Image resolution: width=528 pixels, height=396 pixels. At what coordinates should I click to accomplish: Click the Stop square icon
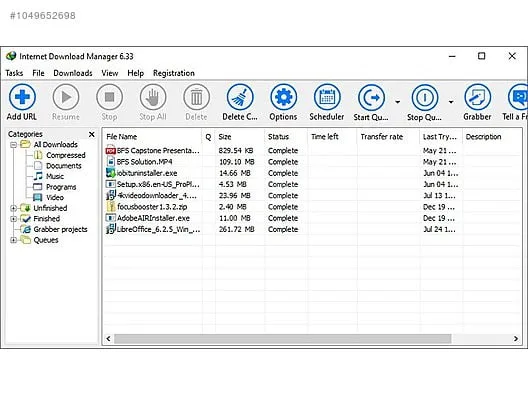[x=109, y=97]
